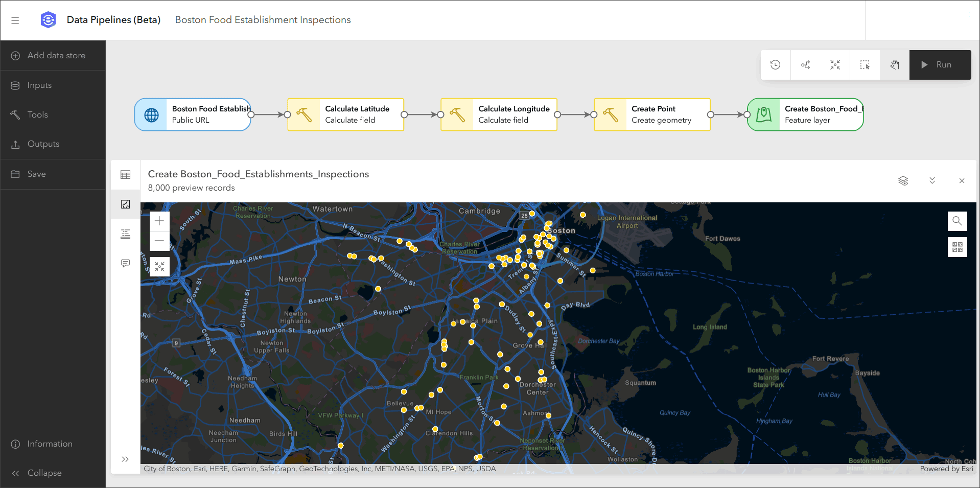Click Add data store in sidebar
980x488 pixels.
[x=56, y=55]
